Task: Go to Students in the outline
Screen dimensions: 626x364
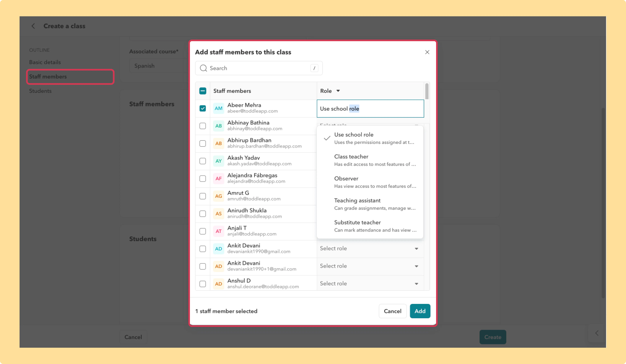Action: click(40, 91)
